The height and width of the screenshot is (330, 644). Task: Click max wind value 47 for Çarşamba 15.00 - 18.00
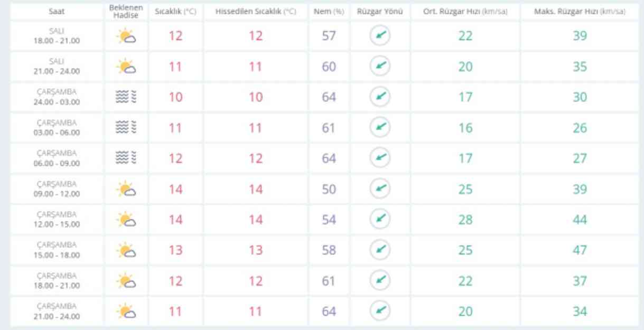click(x=580, y=250)
